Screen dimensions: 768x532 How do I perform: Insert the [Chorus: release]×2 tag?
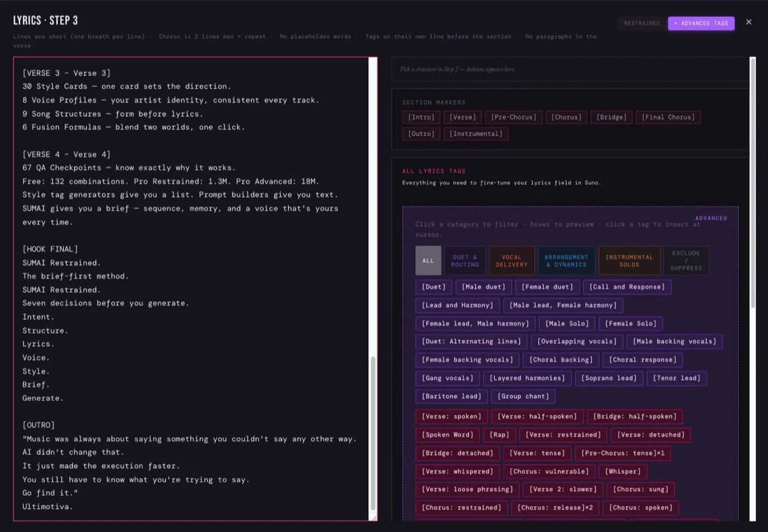click(555, 508)
